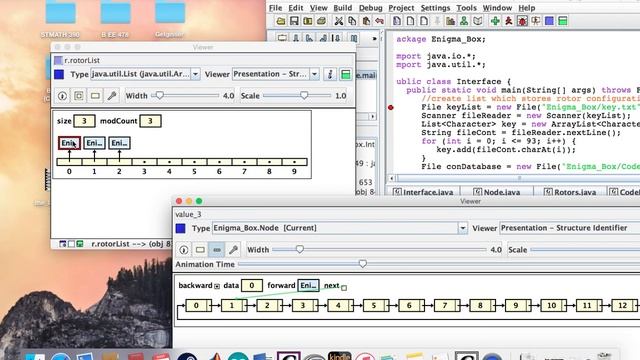Open the Window menu
This screenshot has height=360, width=640.
click(497, 8)
